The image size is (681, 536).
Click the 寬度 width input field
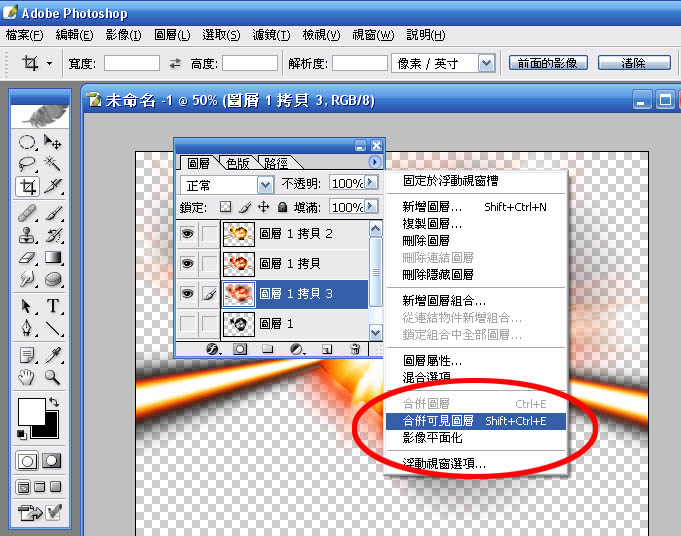point(131,63)
